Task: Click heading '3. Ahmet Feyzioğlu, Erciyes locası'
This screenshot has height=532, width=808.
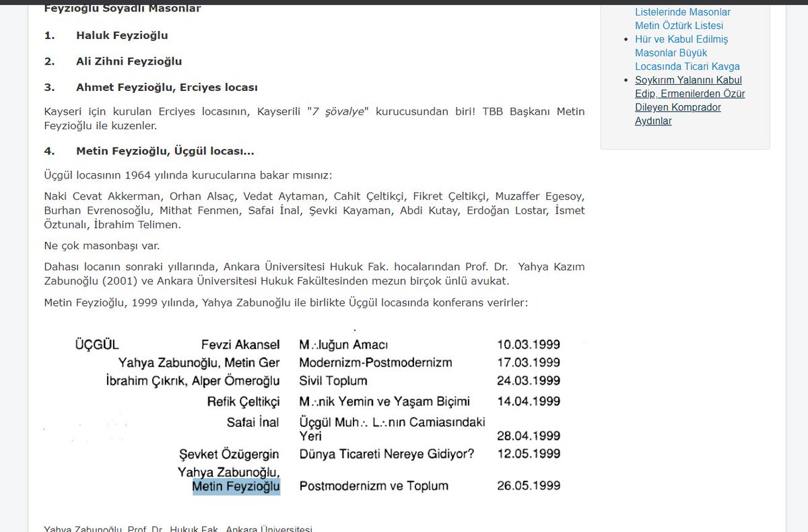Action: [x=151, y=88]
